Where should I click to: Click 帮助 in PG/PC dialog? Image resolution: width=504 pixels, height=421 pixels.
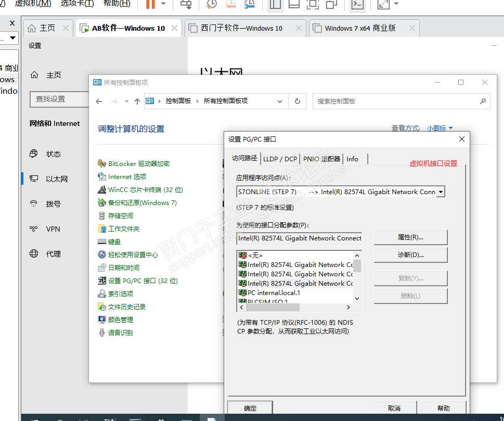click(444, 408)
